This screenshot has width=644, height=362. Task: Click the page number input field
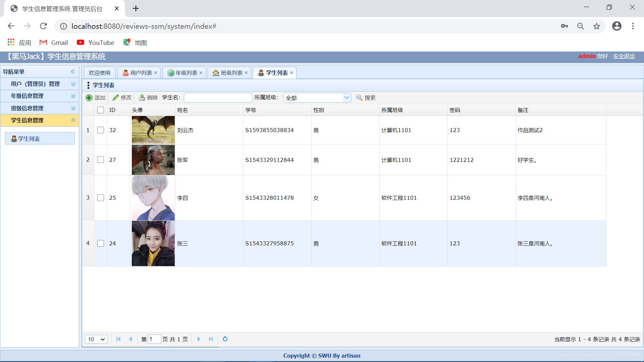click(x=154, y=339)
